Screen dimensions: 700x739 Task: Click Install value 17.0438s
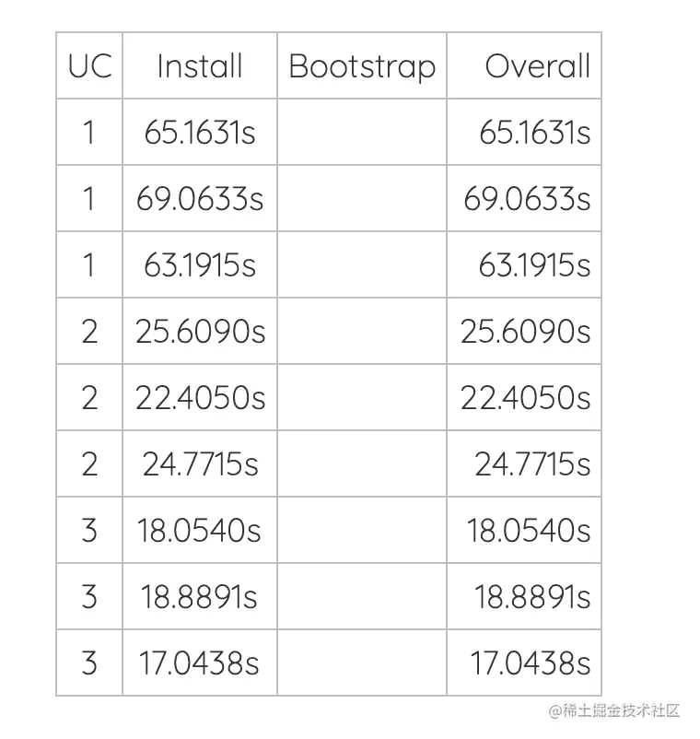200,663
